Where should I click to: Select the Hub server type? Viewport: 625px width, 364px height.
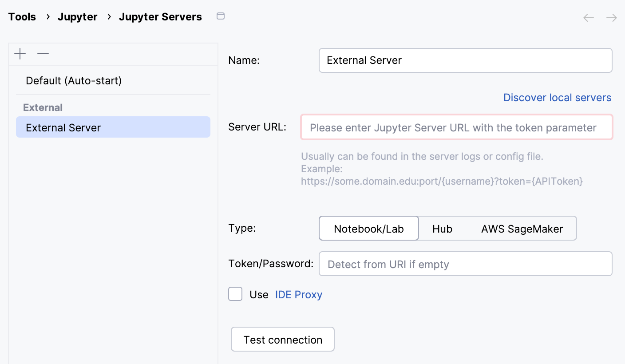442,228
